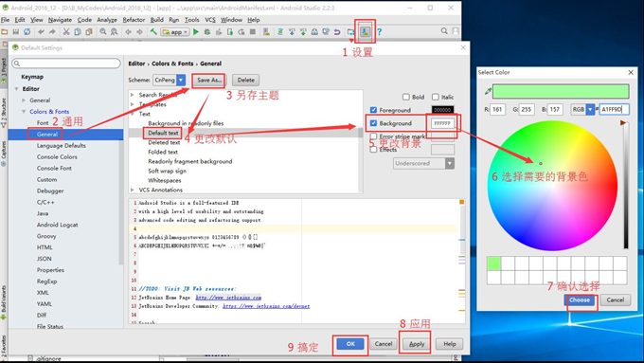Click the Find magnifier icon
Image resolution: width=644 pixels, height=363 pixels.
tap(102, 31)
